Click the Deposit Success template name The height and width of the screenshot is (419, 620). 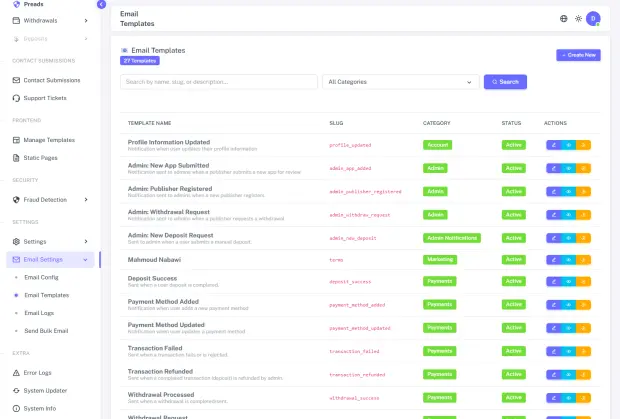click(152, 278)
